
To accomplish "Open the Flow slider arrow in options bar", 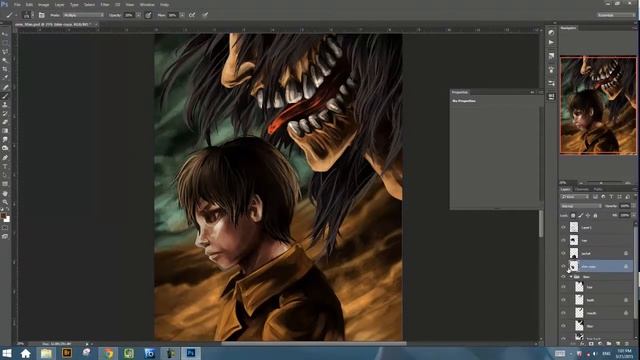I will point(182,15).
